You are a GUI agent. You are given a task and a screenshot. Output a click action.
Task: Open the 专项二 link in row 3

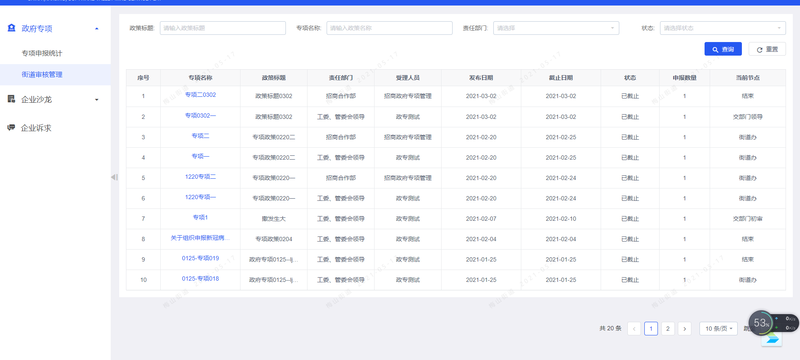(201, 136)
